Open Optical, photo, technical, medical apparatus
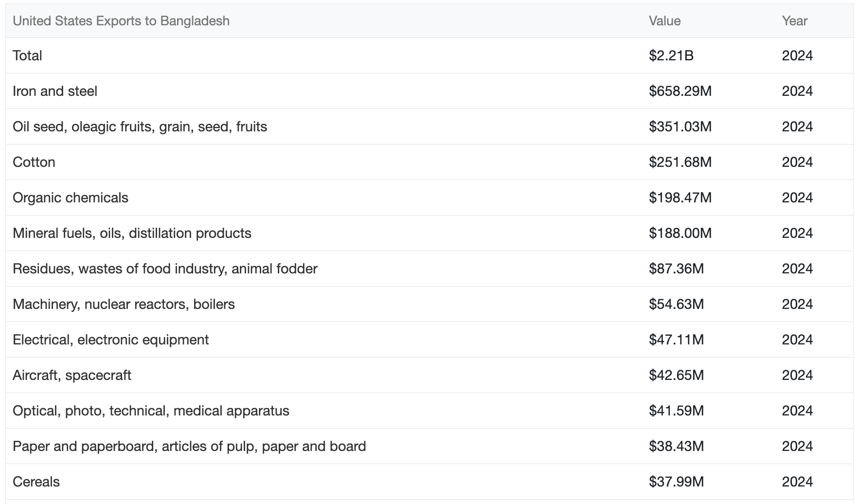The height and width of the screenshot is (504, 859). (x=151, y=411)
